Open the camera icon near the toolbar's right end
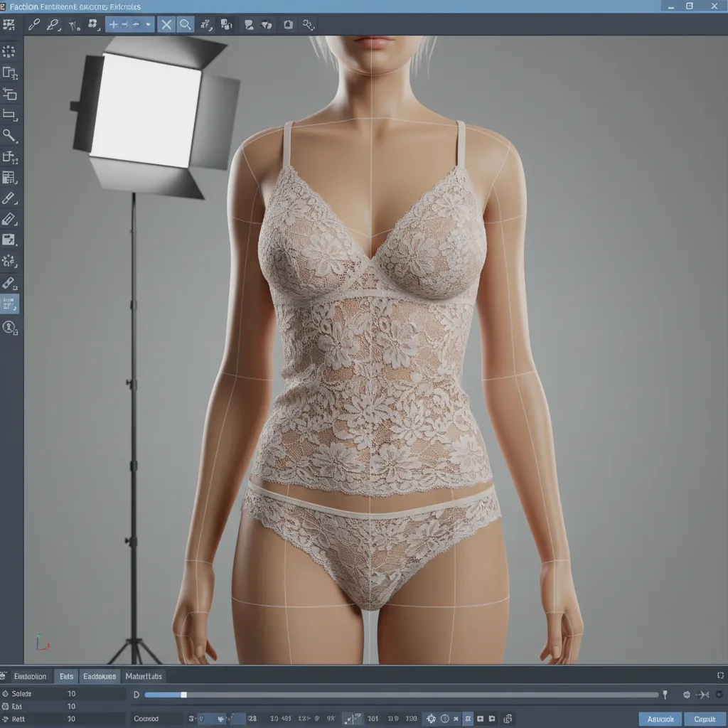 click(x=287, y=23)
